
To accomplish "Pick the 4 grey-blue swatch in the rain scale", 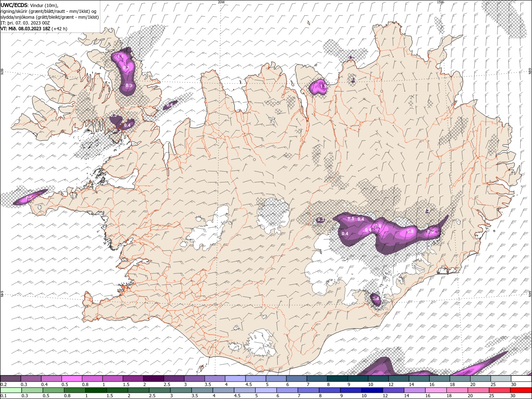I will pos(224,390).
